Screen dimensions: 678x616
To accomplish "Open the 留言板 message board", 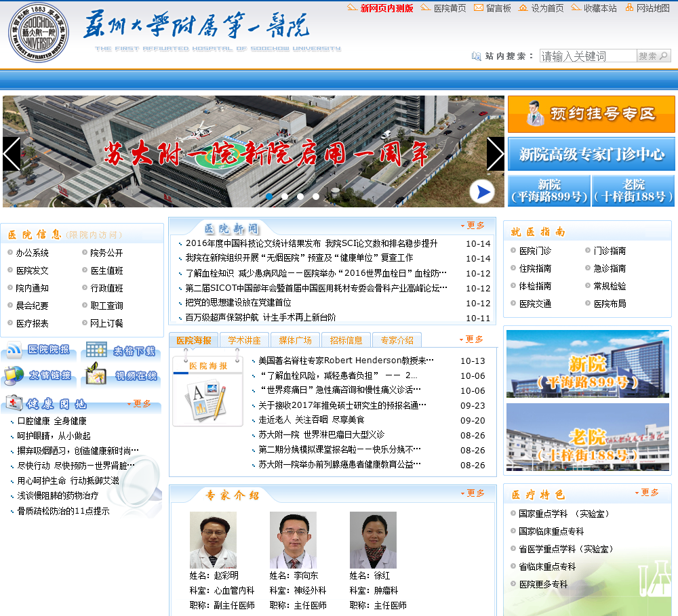I will tap(498, 8).
